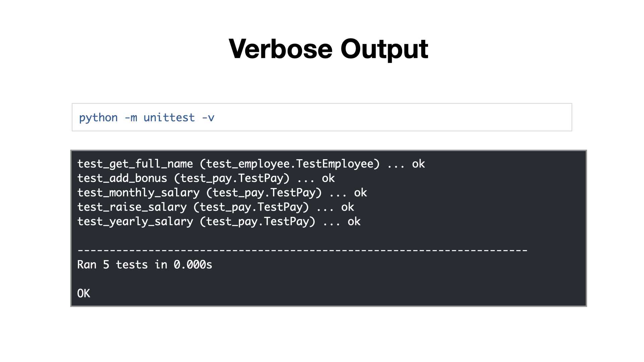
Task: Select the test_monthly_salary output line
Action: point(222,193)
